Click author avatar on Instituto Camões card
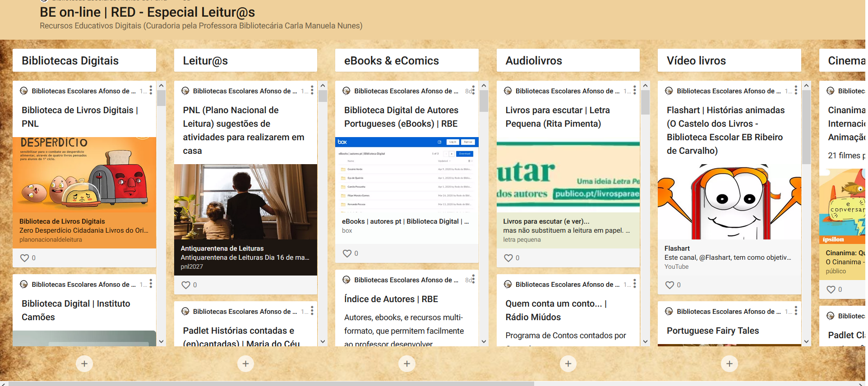 24,284
